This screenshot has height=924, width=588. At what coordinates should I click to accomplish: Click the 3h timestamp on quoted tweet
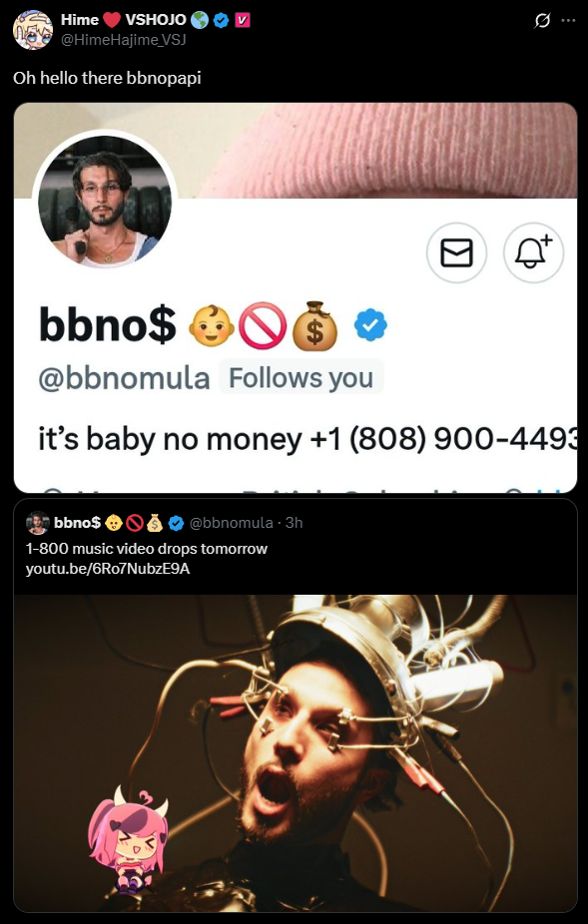pyautogui.click(x=294, y=523)
